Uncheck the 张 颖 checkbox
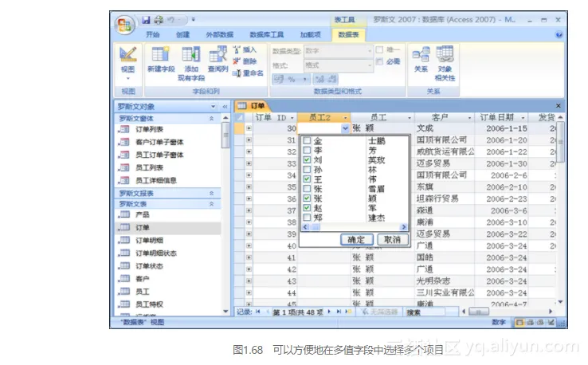Image resolution: width=588 pixels, height=365 pixels. [307, 198]
